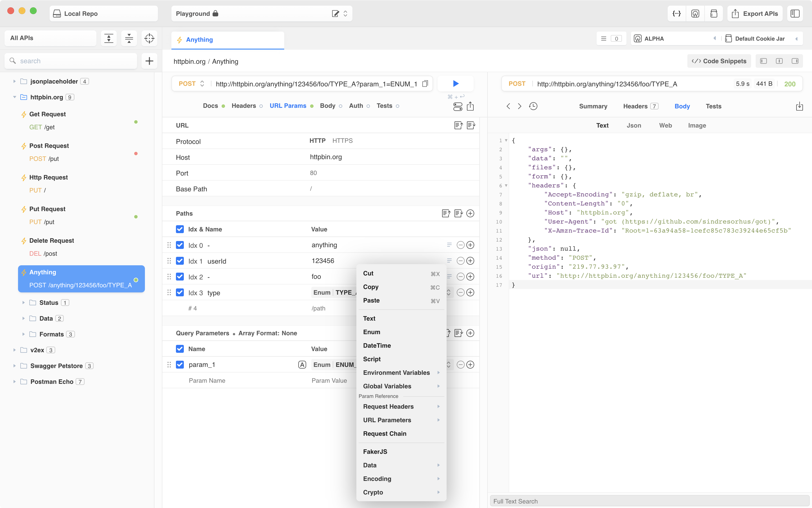Open the Delete Request API item
The height and width of the screenshot is (508, 812).
click(81, 247)
